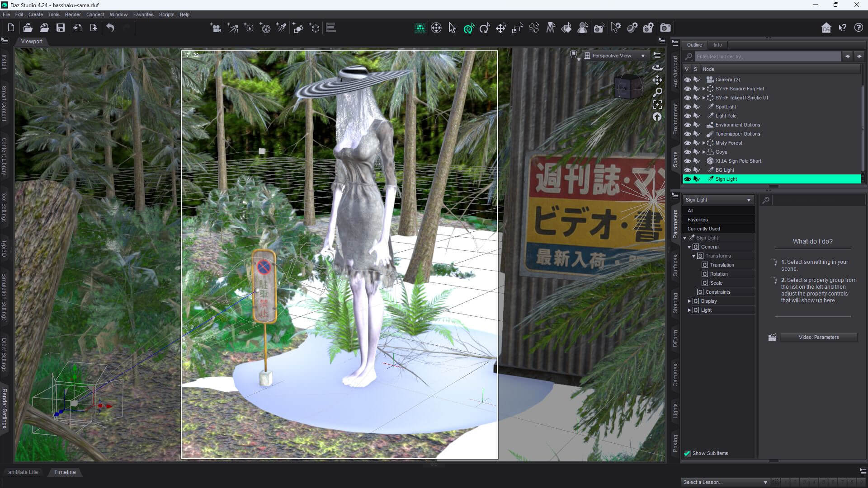This screenshot has width=868, height=488.
Task: Open the Surfaces side tab
Action: point(675,266)
